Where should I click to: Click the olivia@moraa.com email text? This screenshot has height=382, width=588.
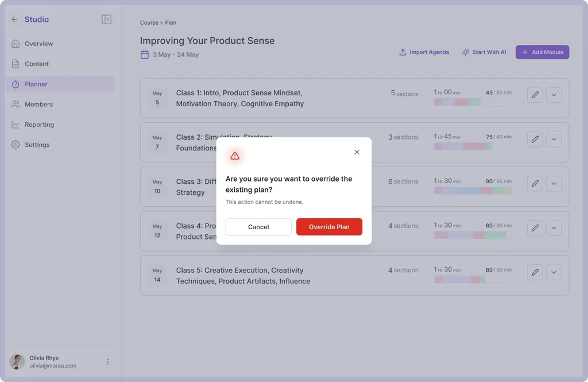[53, 366]
